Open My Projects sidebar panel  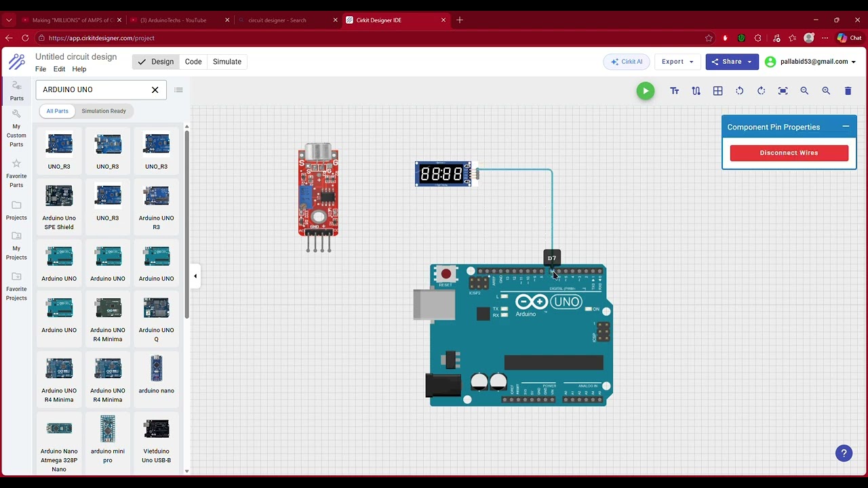(16, 246)
